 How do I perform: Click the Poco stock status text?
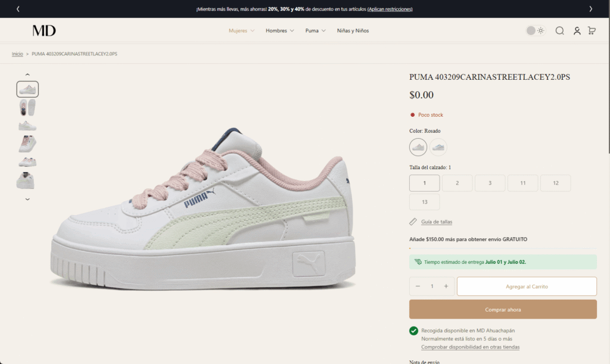tap(430, 115)
